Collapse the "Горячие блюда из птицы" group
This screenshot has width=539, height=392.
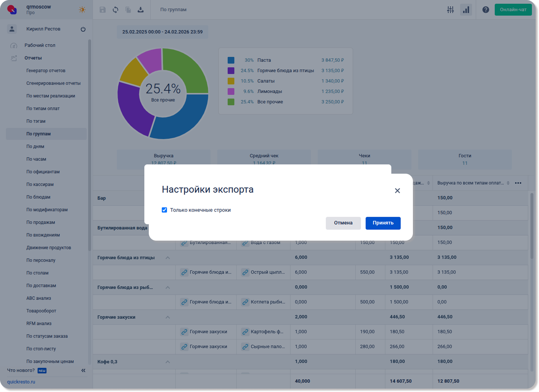[x=168, y=258]
